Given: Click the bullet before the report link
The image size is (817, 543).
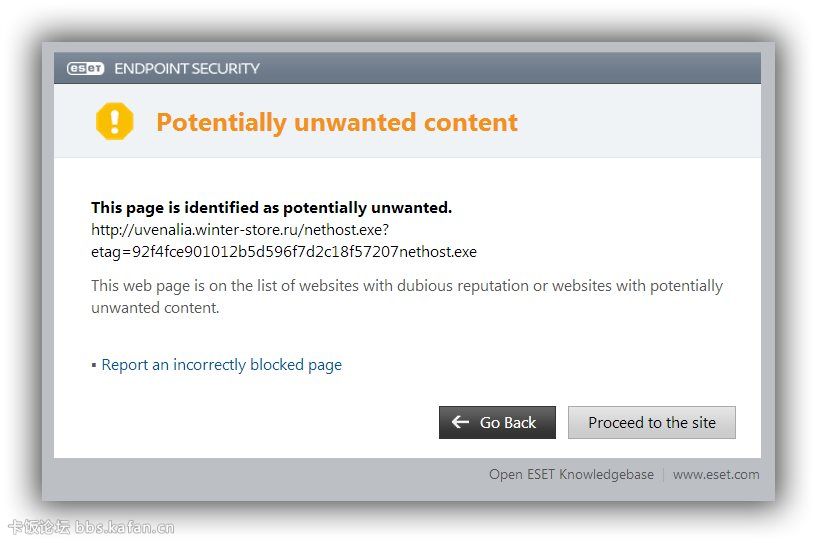Looking at the screenshot, I should click(x=94, y=366).
